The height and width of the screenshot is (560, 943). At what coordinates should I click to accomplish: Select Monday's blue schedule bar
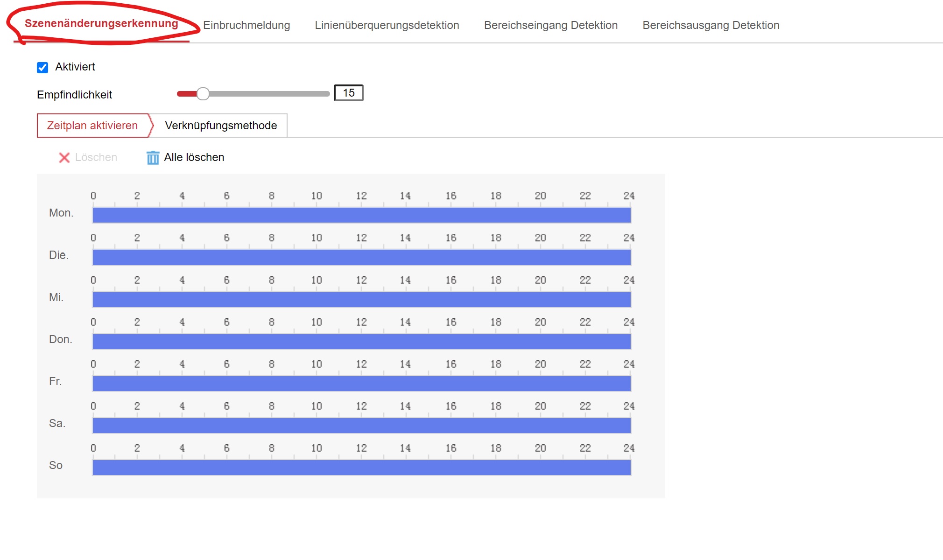click(x=361, y=215)
